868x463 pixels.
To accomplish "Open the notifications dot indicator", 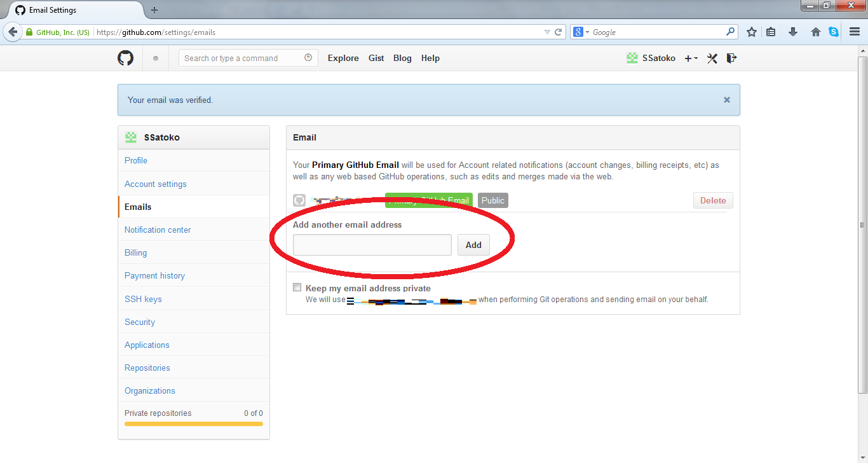I will pyautogui.click(x=156, y=59).
